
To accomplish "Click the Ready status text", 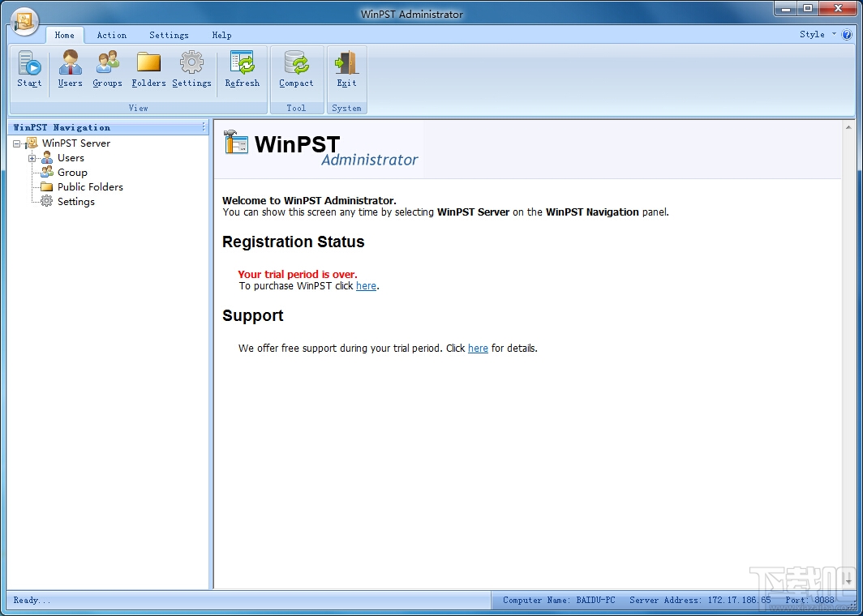I will [32, 600].
